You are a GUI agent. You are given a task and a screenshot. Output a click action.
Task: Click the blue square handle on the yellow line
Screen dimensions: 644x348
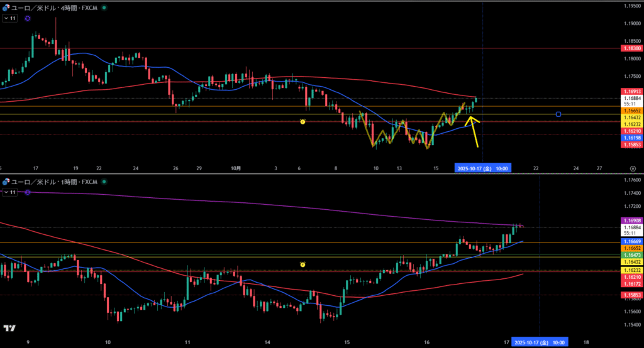[x=558, y=114]
